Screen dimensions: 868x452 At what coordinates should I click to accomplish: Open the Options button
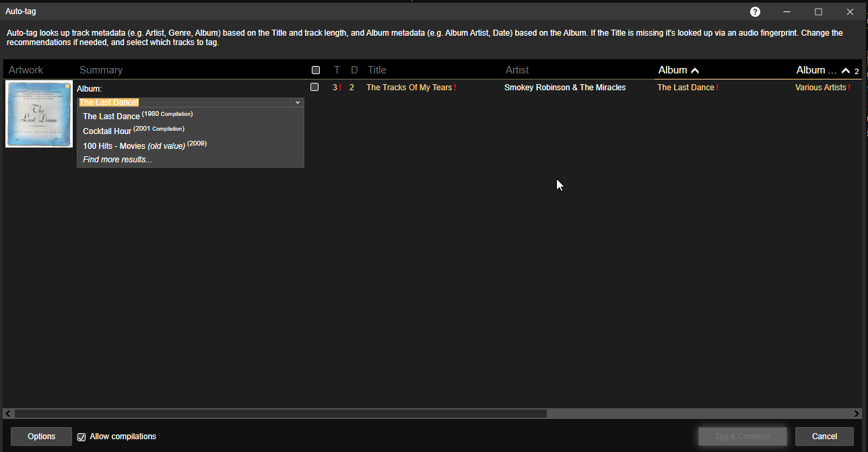[x=41, y=437]
